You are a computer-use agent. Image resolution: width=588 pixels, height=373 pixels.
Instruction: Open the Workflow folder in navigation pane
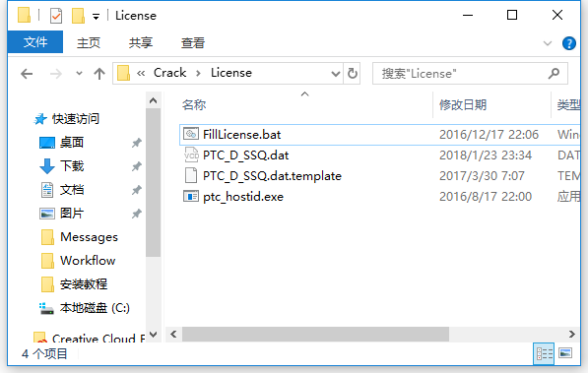(x=88, y=261)
